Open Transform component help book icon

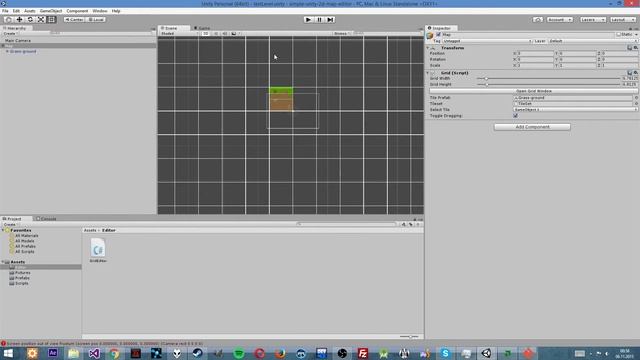629,48
